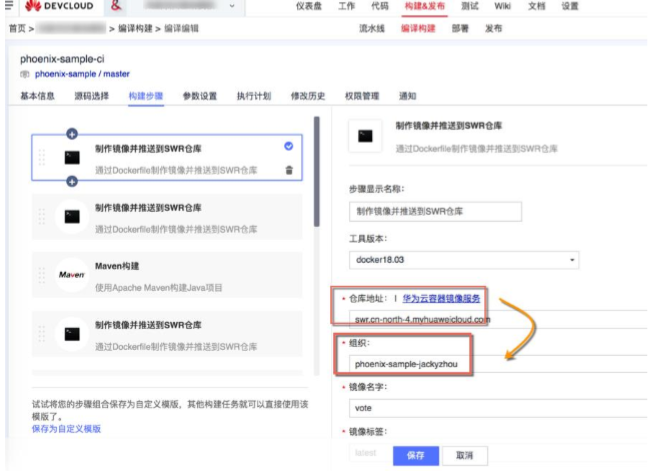The width and height of the screenshot is (656, 475).
Task: Click 保存为自定义模版 link
Action: pos(66,429)
